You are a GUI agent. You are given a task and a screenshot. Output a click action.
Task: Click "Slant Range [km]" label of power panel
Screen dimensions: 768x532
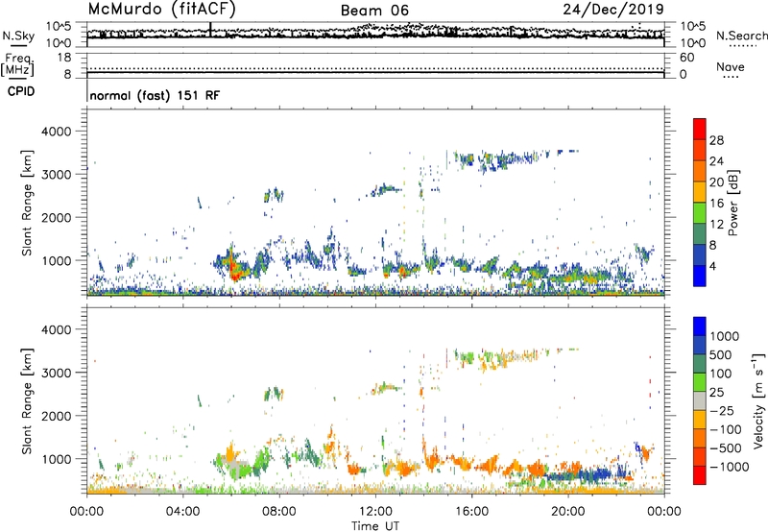(27, 203)
